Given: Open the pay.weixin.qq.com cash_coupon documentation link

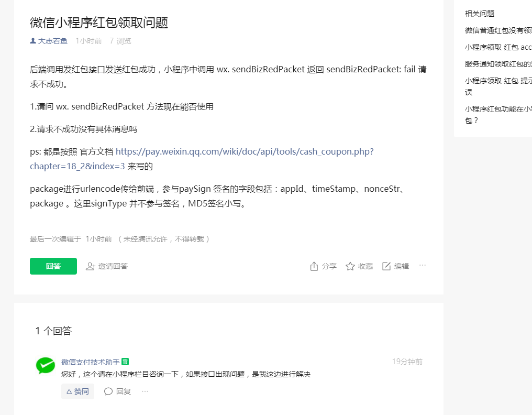Looking at the screenshot, I should coord(202,159).
